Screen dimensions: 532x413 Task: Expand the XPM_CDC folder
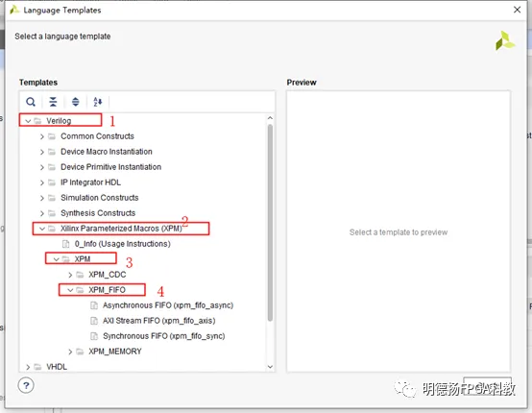tap(70, 275)
